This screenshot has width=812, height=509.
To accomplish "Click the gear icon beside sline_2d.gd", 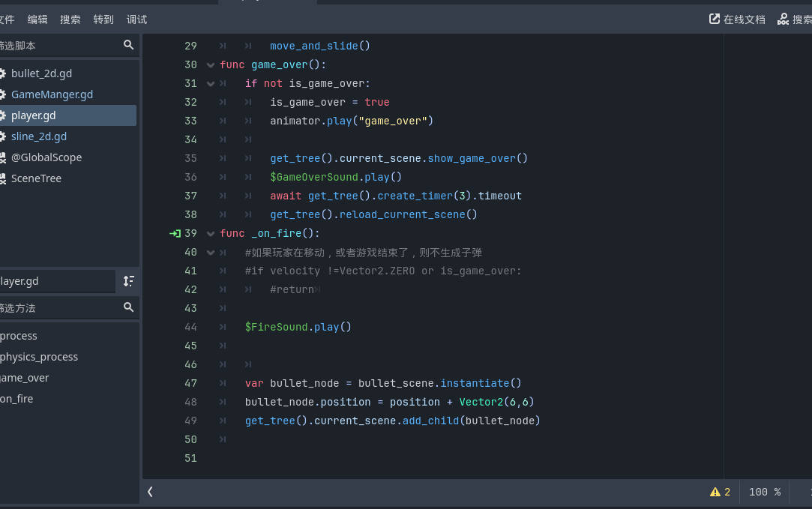I will [x=2, y=136].
